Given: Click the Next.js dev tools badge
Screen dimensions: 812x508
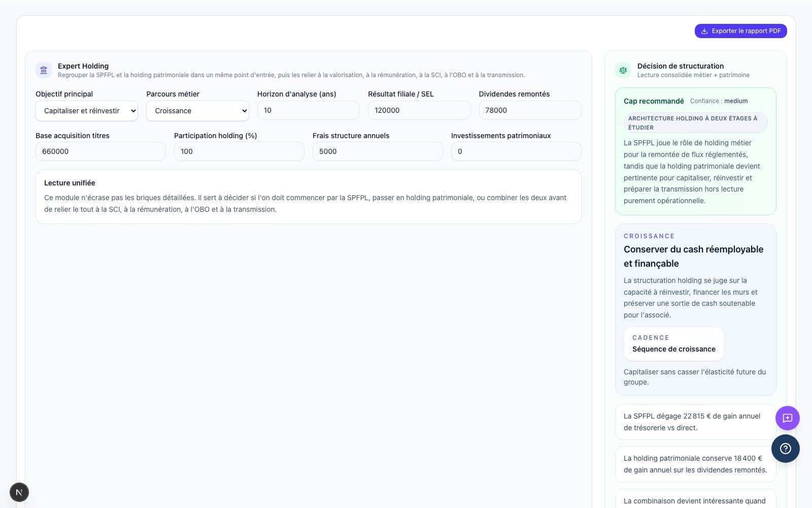Looking at the screenshot, I should click(x=19, y=492).
